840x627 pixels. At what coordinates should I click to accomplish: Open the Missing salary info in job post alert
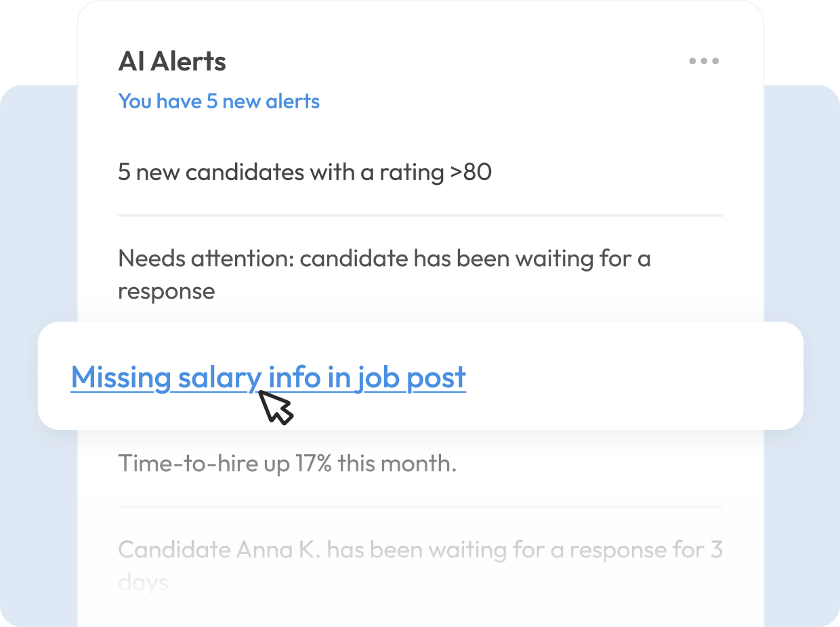click(268, 377)
